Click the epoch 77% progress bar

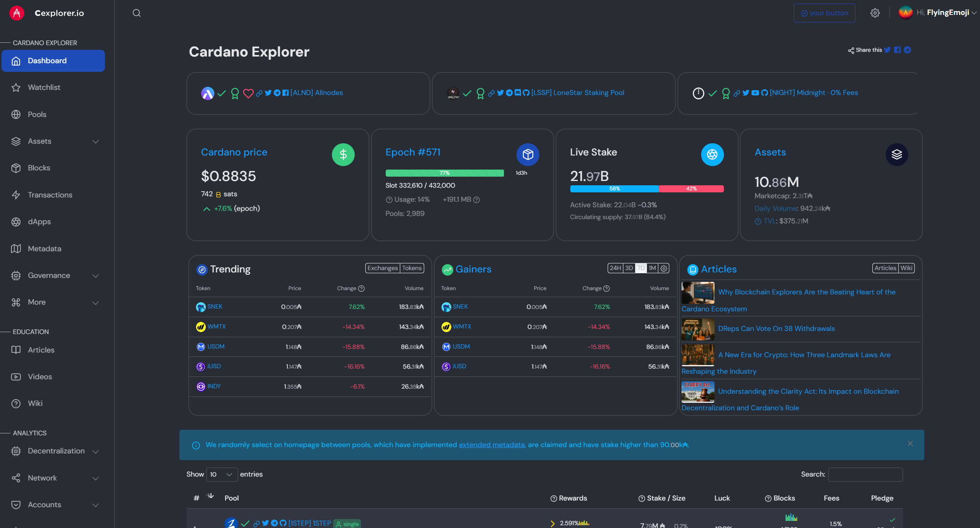[x=444, y=173]
